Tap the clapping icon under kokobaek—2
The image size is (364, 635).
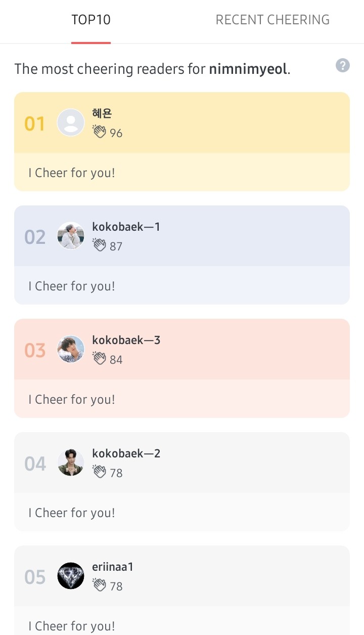(x=99, y=472)
